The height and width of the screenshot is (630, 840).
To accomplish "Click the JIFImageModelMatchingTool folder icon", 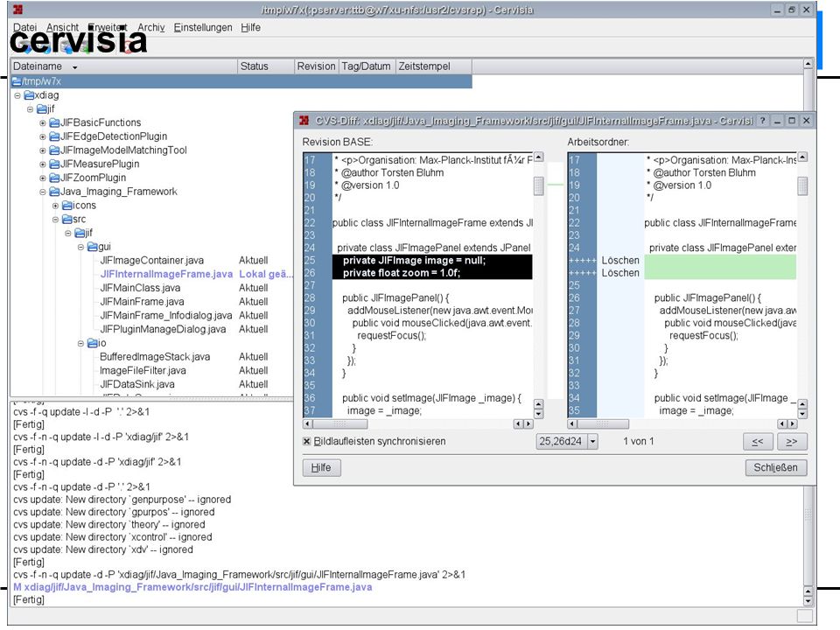I will tap(54, 150).
